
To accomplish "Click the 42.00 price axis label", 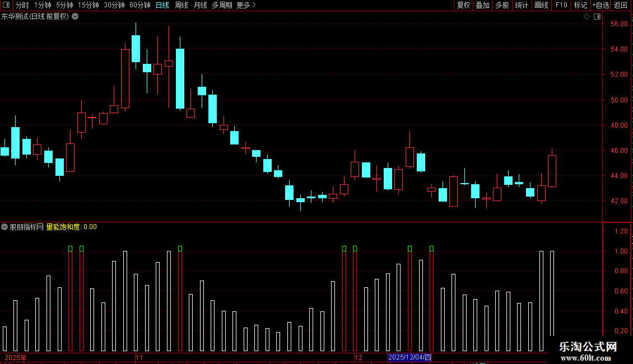I will pos(619,200).
